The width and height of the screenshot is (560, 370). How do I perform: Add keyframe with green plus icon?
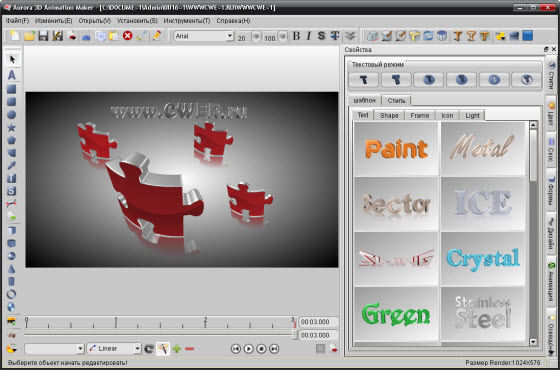pyautogui.click(x=177, y=349)
